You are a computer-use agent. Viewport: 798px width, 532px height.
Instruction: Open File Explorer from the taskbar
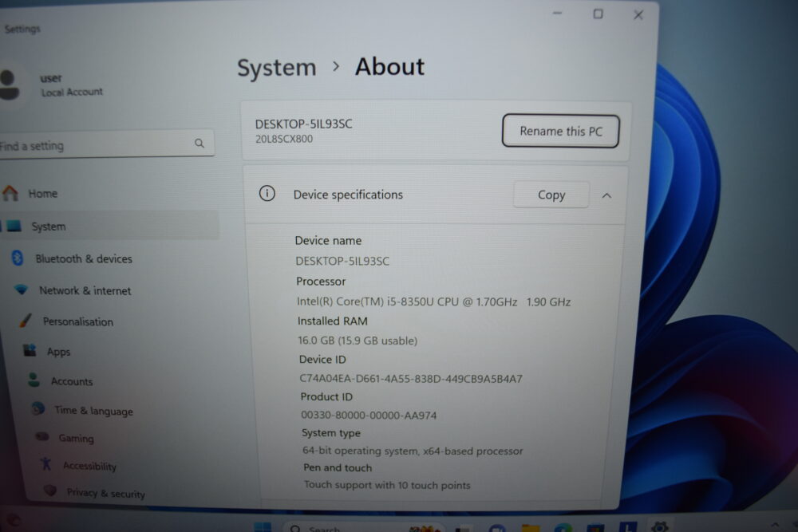coord(530,528)
